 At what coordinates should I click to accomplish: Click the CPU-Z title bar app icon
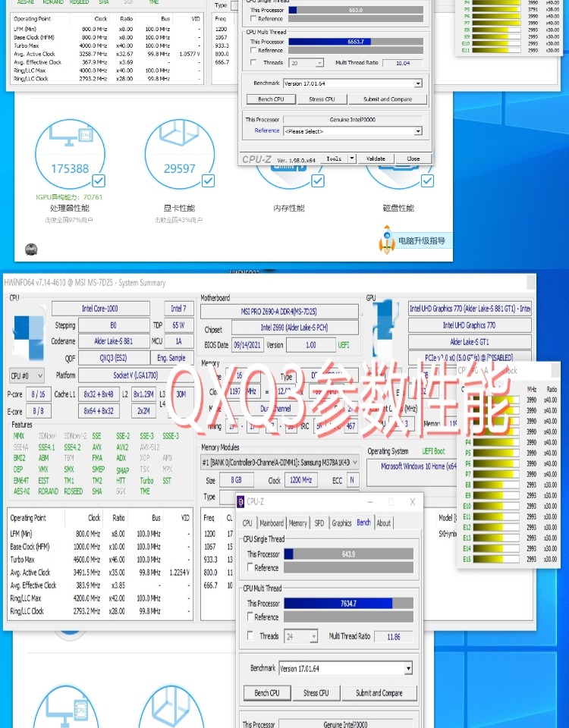click(240, 501)
